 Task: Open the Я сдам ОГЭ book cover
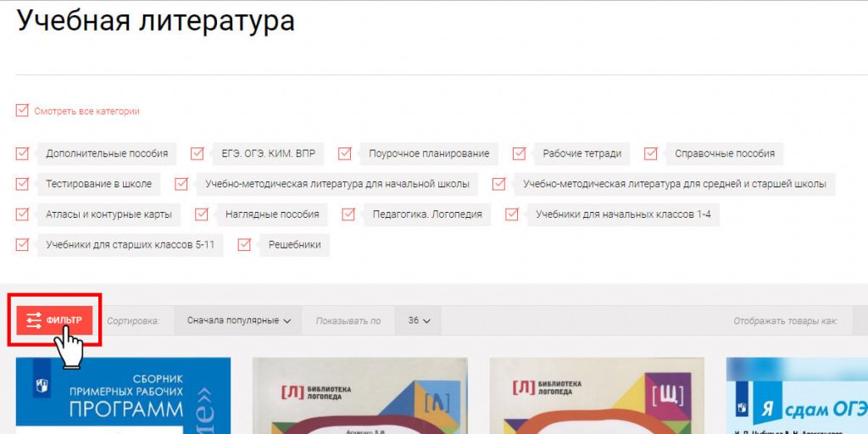[797, 396]
